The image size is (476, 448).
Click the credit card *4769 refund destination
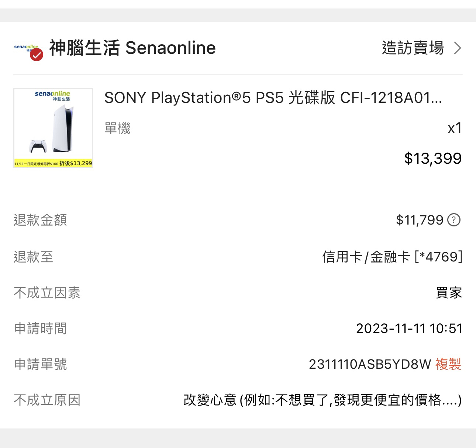392,257
